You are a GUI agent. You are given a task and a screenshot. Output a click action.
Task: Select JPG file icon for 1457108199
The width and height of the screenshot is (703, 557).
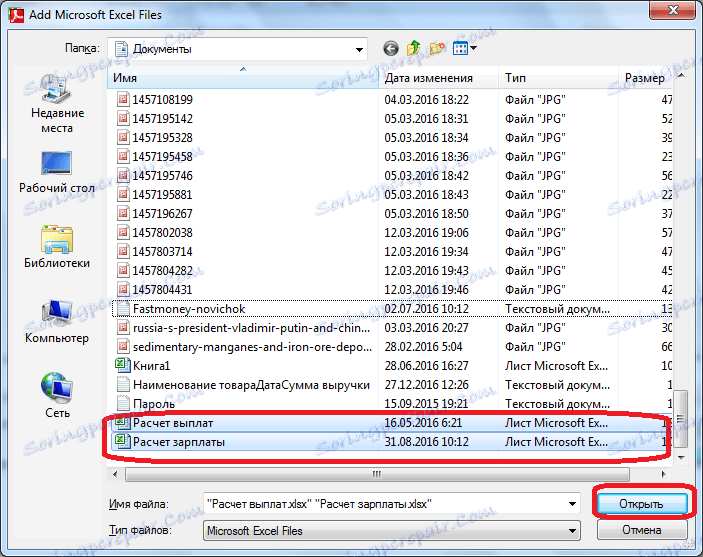click(x=123, y=99)
